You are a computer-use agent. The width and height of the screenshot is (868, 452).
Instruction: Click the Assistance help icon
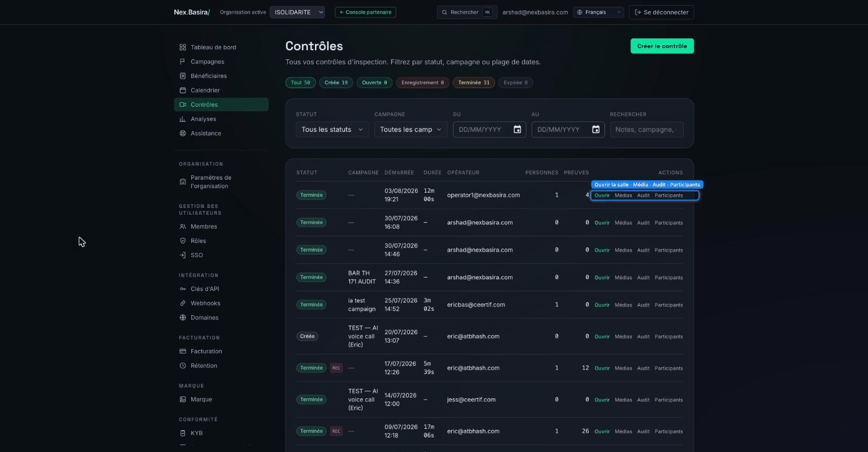183,133
